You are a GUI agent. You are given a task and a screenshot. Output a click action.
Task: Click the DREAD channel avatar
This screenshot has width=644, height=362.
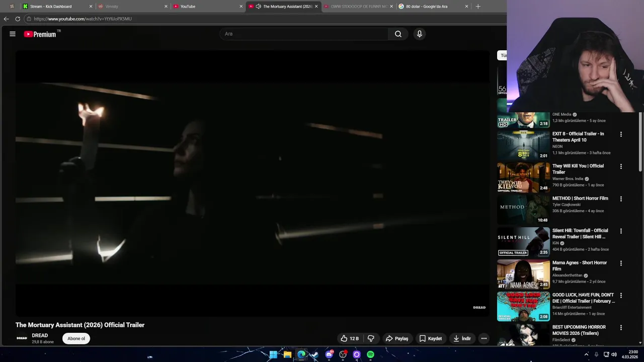tap(22, 338)
